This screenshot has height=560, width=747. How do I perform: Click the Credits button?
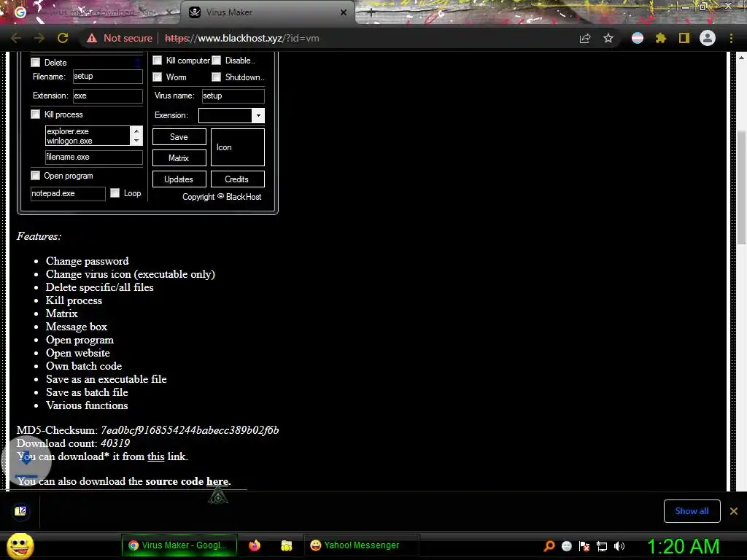tap(237, 179)
